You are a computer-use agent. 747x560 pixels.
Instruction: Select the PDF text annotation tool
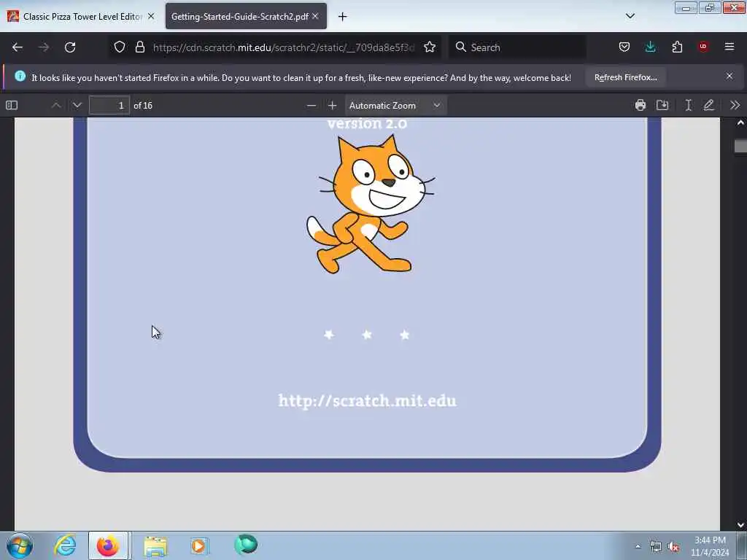click(689, 105)
